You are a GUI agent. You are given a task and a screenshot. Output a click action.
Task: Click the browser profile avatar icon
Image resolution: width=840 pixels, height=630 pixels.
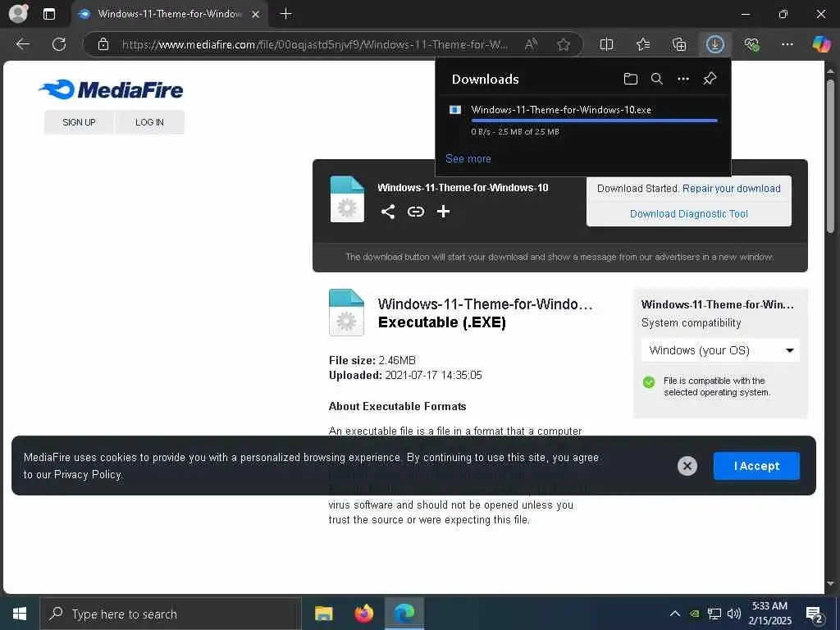[18, 13]
